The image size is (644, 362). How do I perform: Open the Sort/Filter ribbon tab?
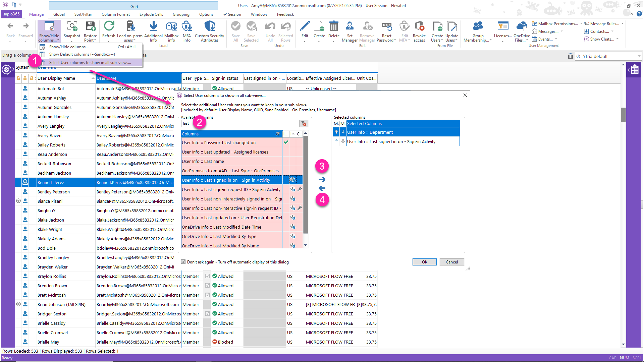83,14
